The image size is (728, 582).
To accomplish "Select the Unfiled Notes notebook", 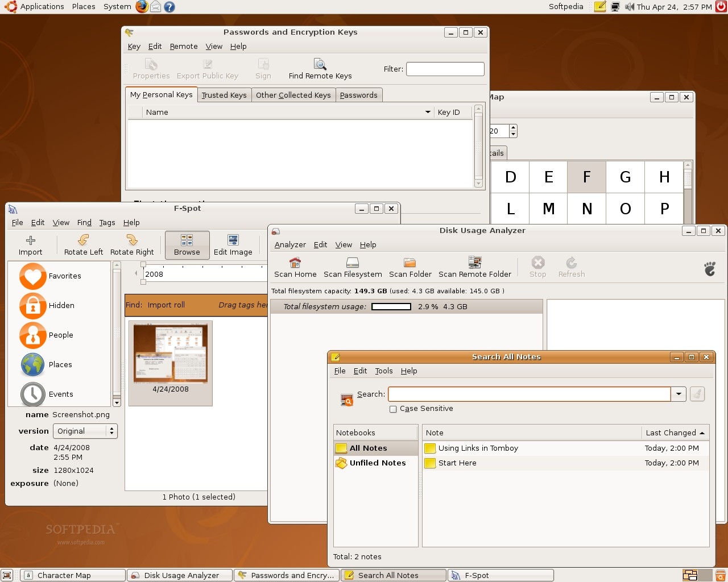I will (375, 463).
